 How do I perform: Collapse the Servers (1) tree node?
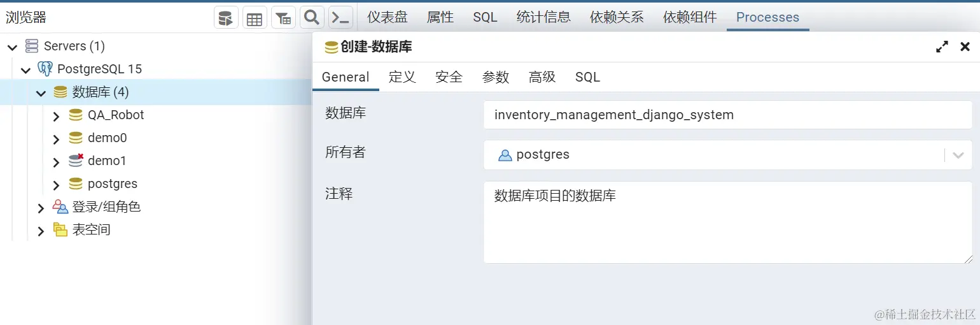point(12,47)
